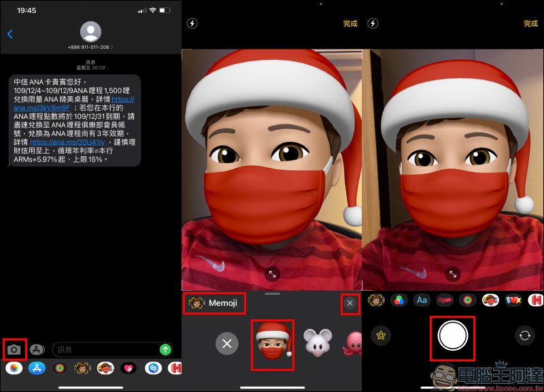The width and height of the screenshot is (544, 392).
Task: Open the https://ana.ms/35U41iy link
Action: [x=67, y=142]
